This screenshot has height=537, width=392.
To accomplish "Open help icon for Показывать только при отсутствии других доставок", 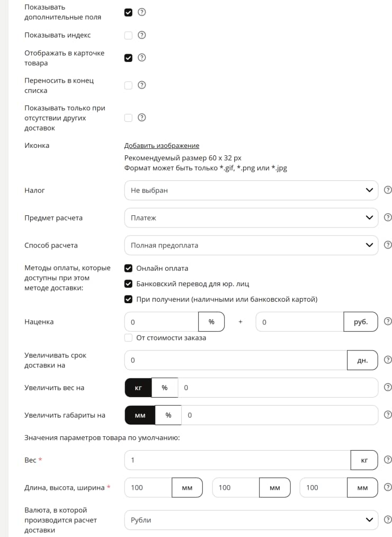I will [141, 118].
